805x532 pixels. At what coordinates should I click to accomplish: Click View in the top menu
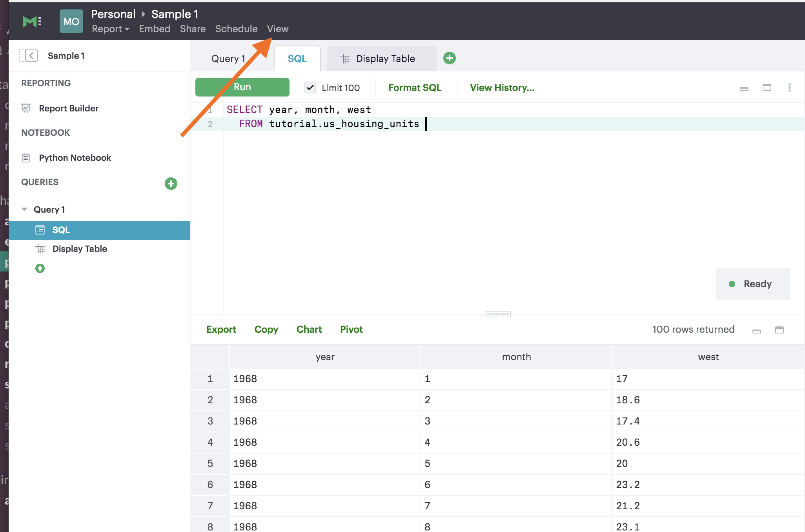[278, 29]
